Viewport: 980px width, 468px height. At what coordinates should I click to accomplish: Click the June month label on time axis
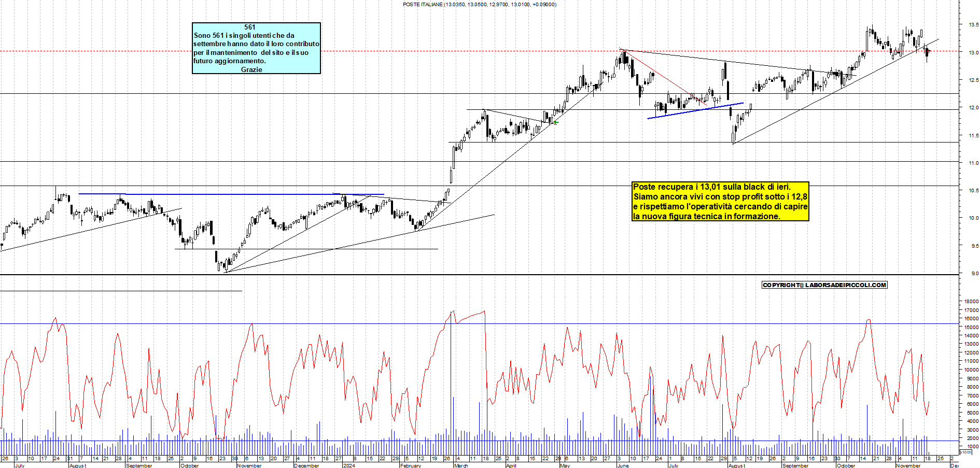point(623,465)
